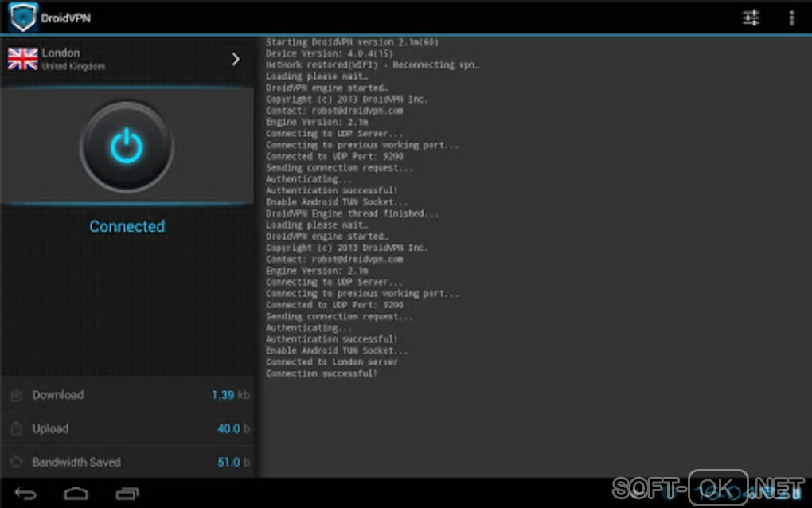
Task: Click the Bandwidth Saved icon
Action: click(x=17, y=461)
